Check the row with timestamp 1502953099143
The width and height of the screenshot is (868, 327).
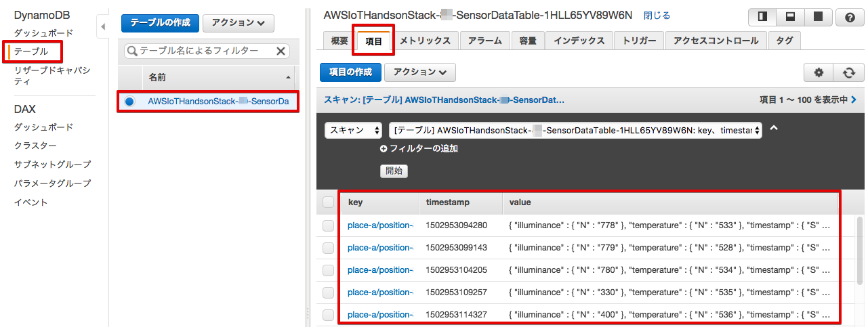329,248
